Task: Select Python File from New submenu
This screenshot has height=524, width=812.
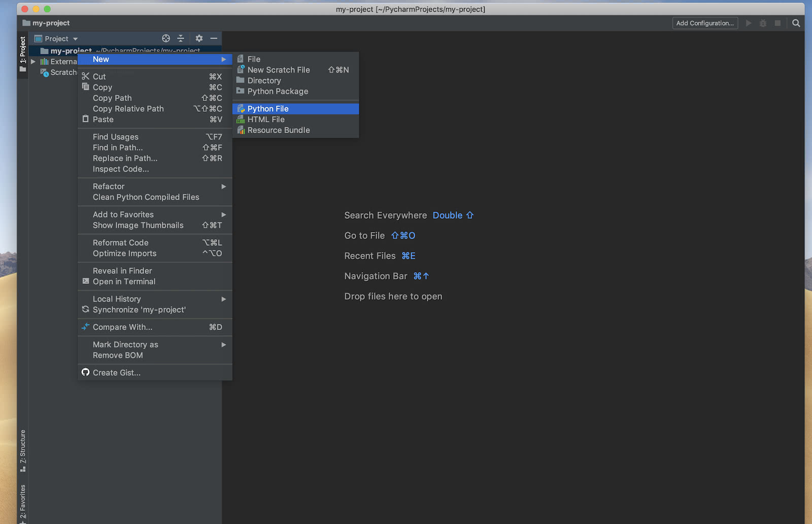Action: (x=268, y=109)
